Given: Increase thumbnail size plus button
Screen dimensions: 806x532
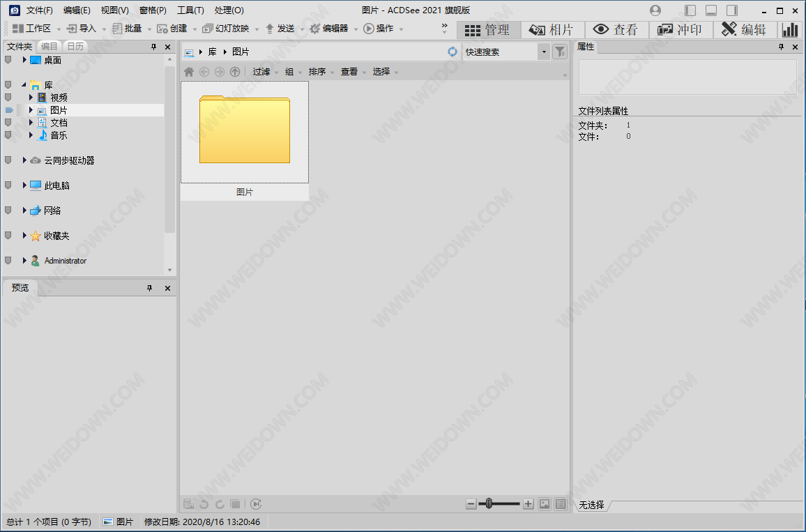Looking at the screenshot, I should tap(528, 503).
